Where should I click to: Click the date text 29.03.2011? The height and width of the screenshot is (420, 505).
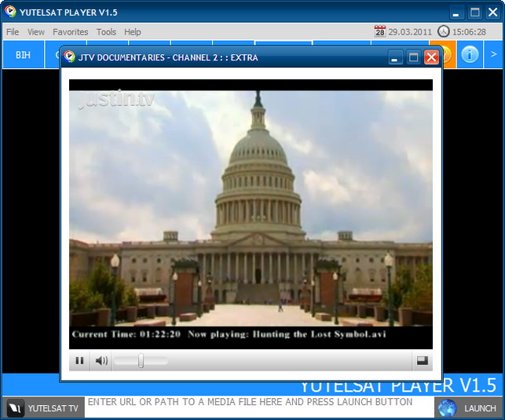pos(410,32)
